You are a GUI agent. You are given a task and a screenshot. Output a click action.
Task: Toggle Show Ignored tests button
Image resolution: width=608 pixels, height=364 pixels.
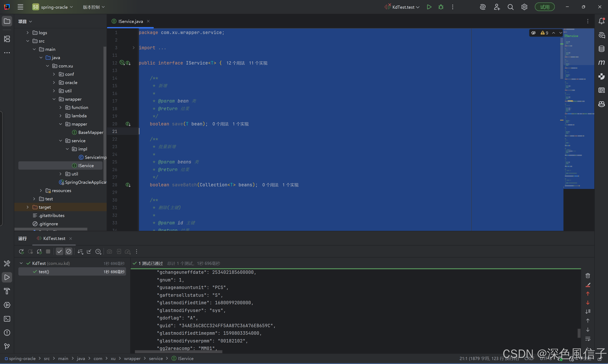pyautogui.click(x=69, y=251)
